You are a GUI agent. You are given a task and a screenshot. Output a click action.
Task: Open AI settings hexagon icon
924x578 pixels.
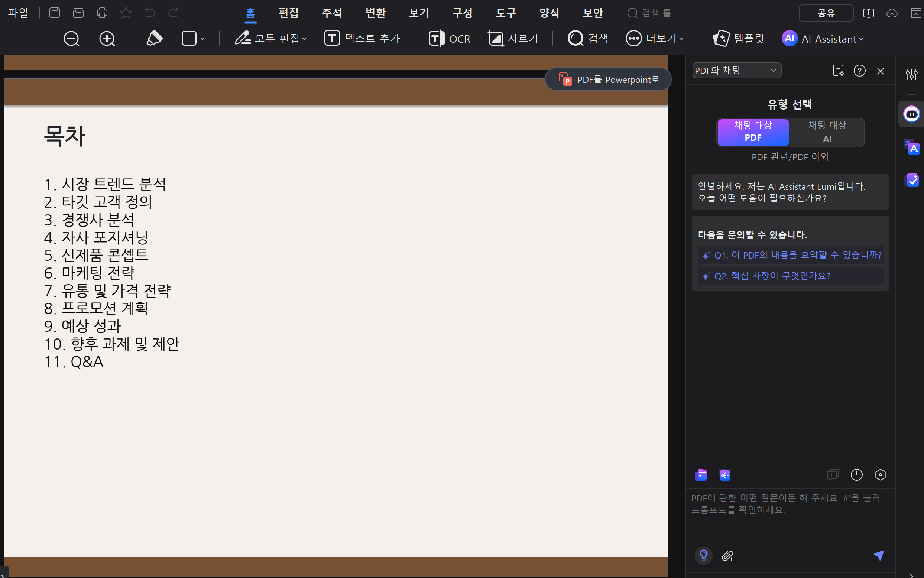pos(881,475)
